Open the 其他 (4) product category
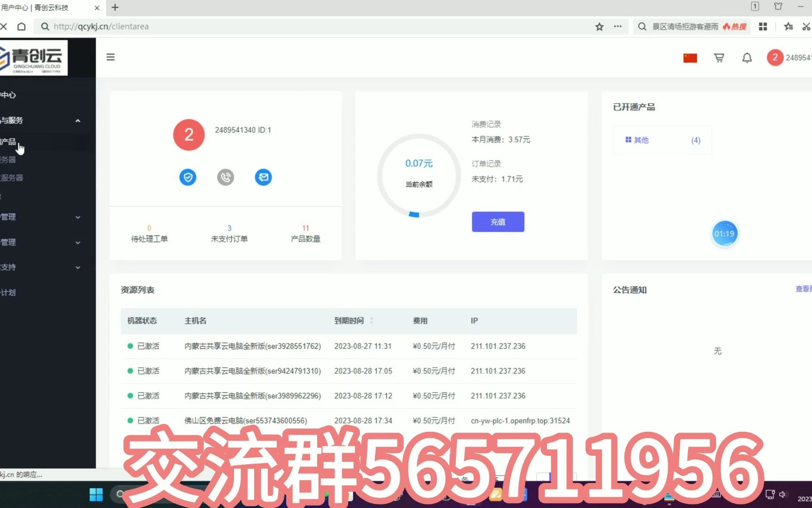Screen dimensions: 812x508 pos(663,140)
